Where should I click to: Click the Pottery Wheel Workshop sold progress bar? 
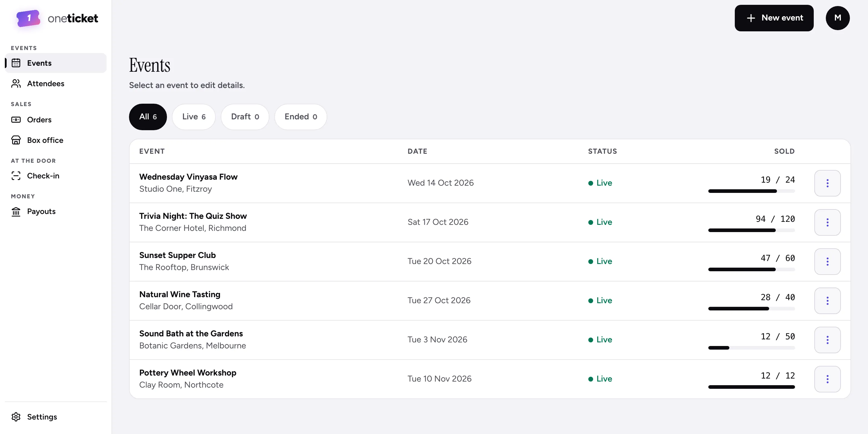click(x=751, y=387)
